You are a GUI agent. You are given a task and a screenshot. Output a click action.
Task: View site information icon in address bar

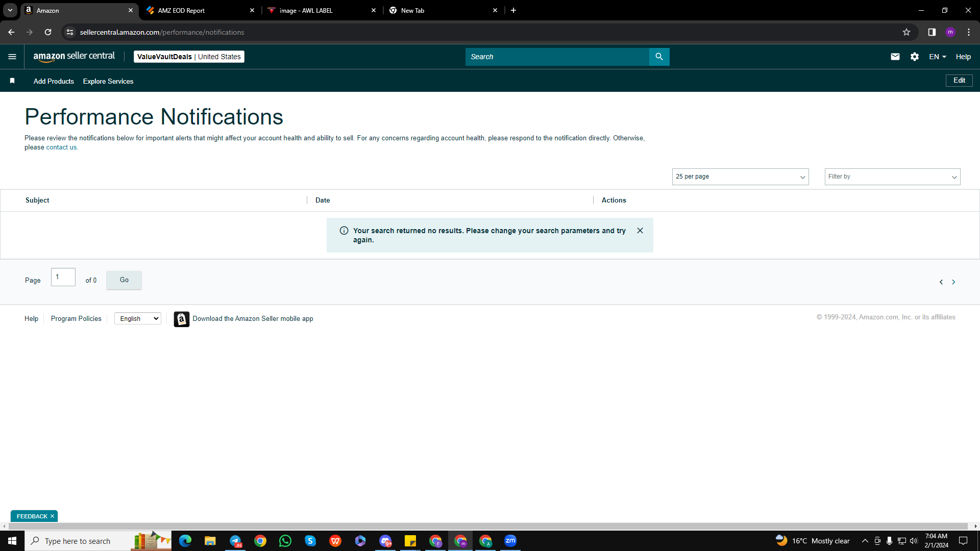[x=70, y=32]
